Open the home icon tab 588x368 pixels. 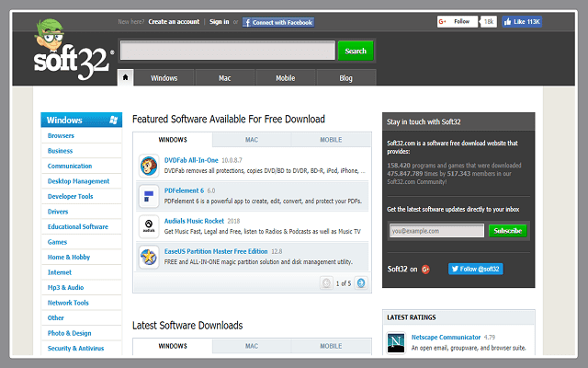point(125,77)
